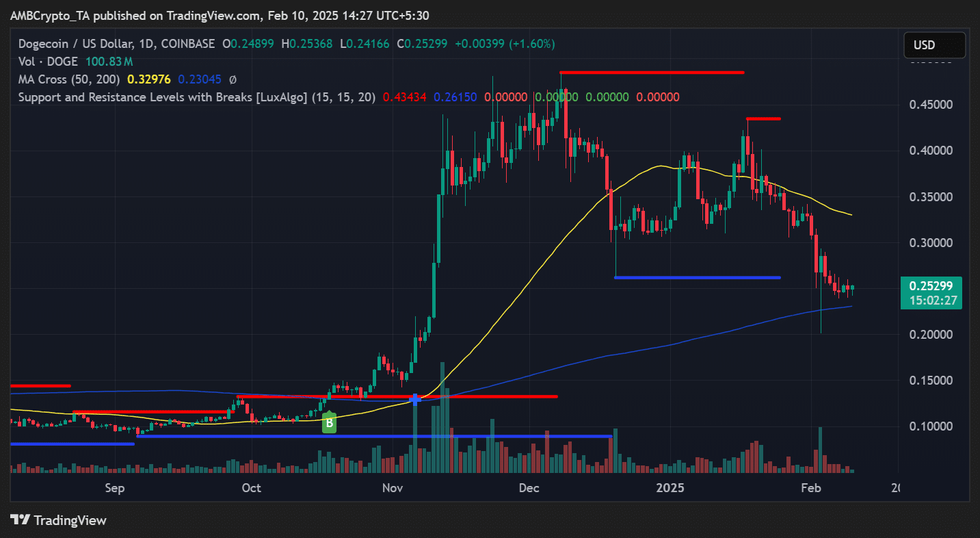Viewport: 980px width, 538px height.
Task: Click the high value 0.25368
Action: (310, 44)
